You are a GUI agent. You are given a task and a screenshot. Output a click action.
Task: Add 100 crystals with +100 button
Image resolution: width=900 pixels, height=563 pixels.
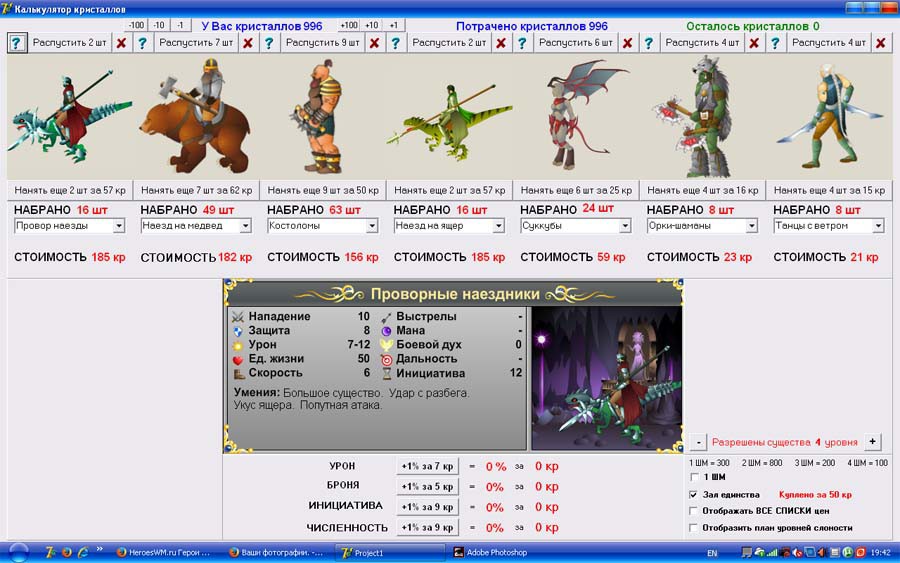pyautogui.click(x=348, y=25)
